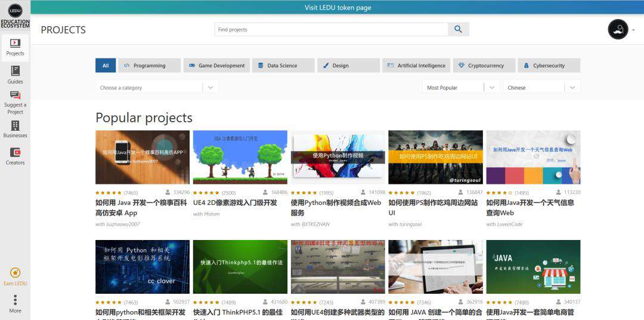The height and width of the screenshot is (320, 644).
Task: Filter by Cybersecurity
Action: [549, 66]
